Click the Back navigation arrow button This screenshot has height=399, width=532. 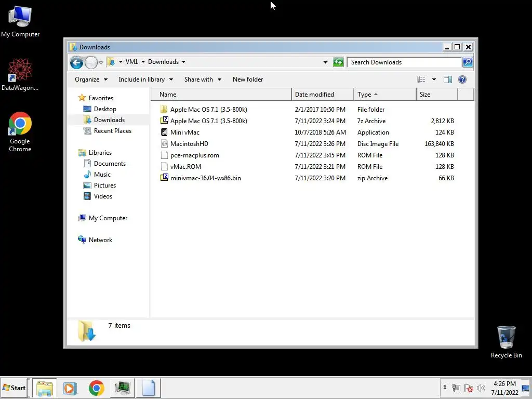[x=76, y=62]
